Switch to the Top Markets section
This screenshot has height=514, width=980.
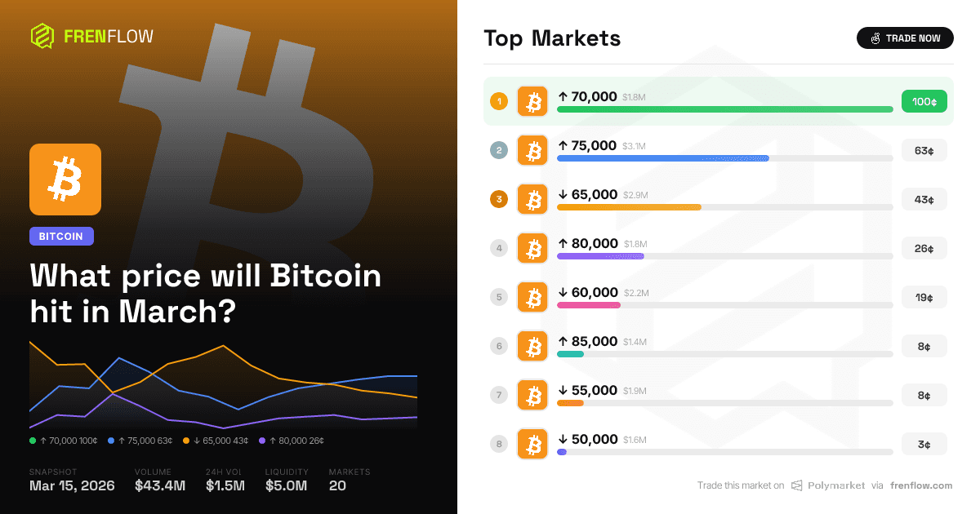coord(552,38)
